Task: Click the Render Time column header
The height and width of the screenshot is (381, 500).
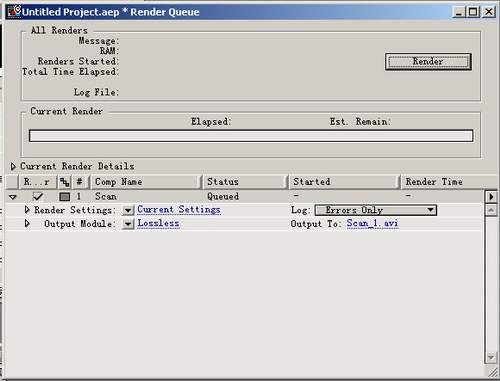Action: click(x=448, y=182)
